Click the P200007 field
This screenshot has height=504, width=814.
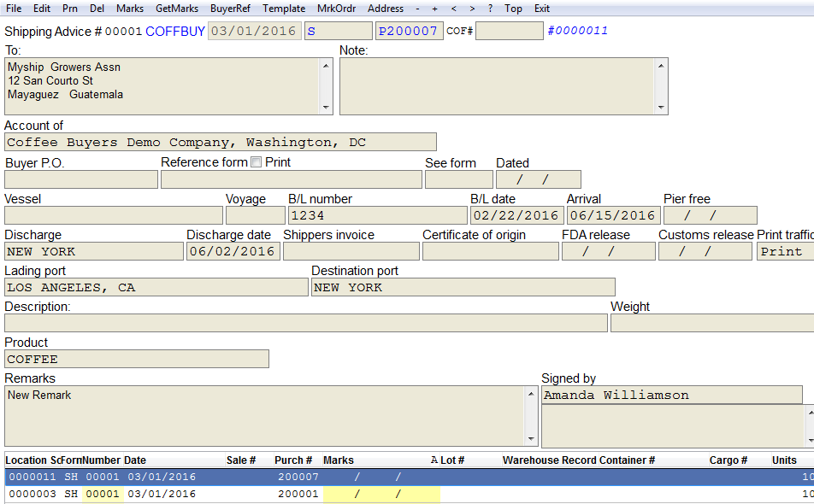[x=409, y=31]
